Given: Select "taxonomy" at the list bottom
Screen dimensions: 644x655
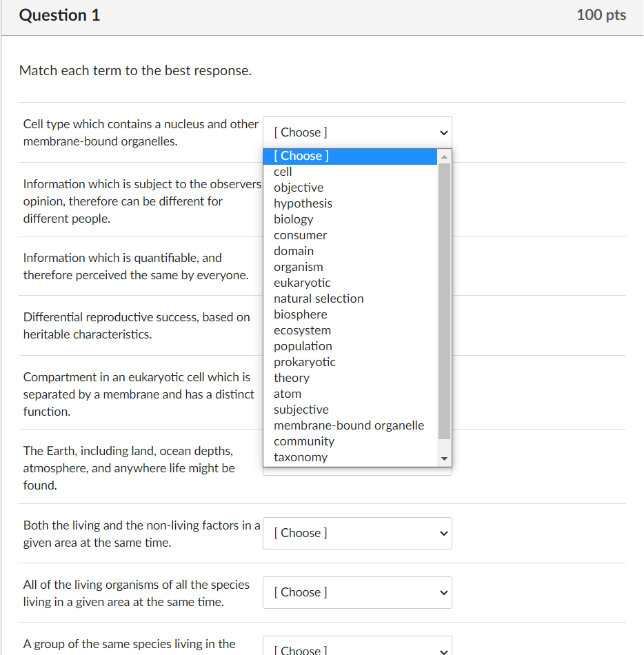Looking at the screenshot, I should point(301,457).
